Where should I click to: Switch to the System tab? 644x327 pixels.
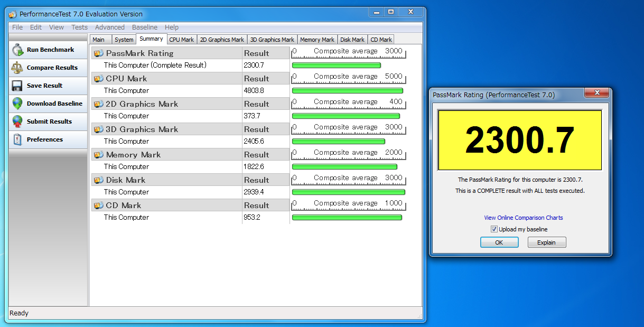coord(124,40)
